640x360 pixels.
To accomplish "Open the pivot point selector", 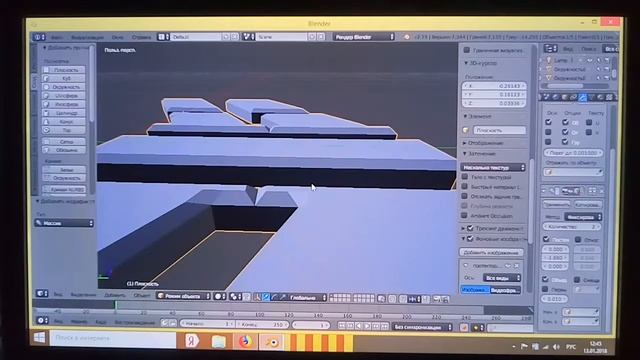I will [x=235, y=296].
